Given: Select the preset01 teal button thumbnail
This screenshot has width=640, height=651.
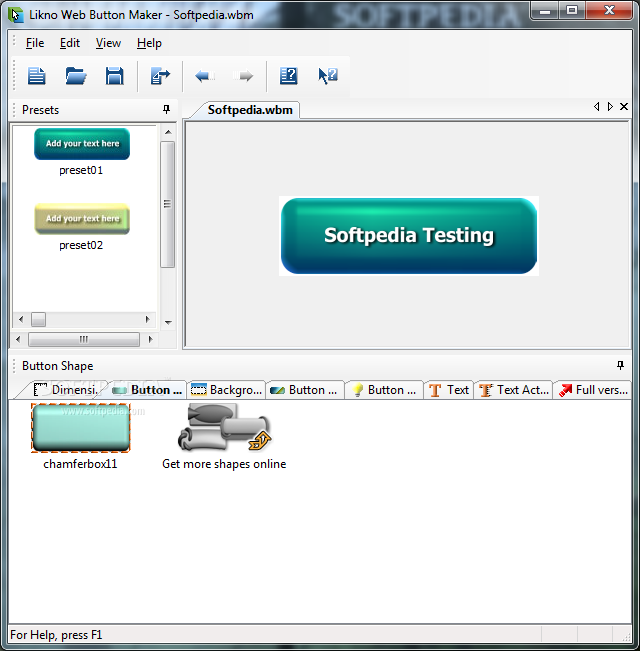Looking at the screenshot, I should [82, 144].
